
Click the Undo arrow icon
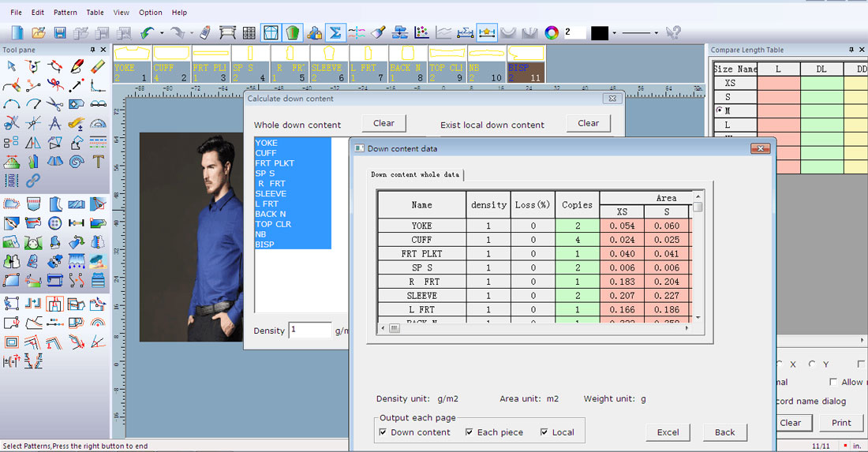(147, 32)
